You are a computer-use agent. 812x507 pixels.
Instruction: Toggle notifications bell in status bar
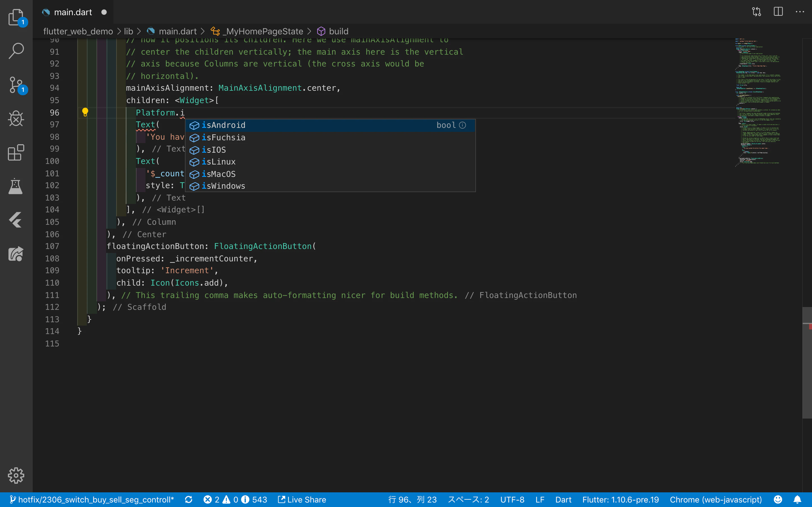click(x=798, y=500)
